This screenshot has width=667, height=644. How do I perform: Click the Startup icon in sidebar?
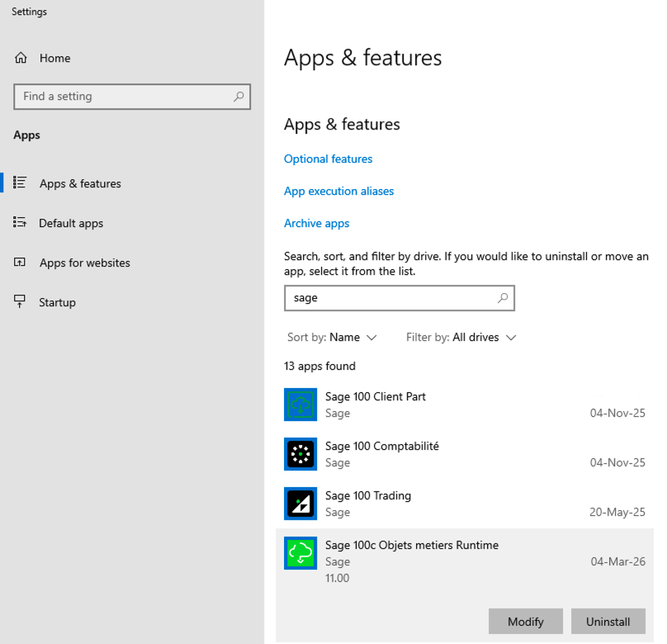click(20, 302)
